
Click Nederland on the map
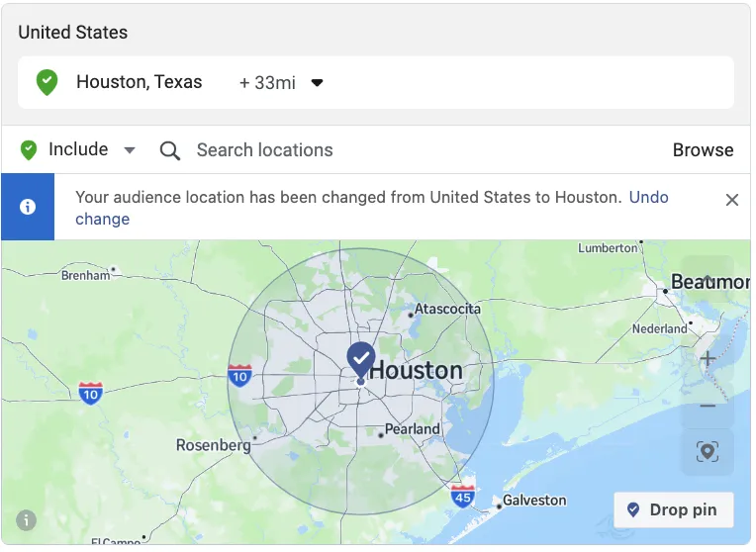click(660, 328)
